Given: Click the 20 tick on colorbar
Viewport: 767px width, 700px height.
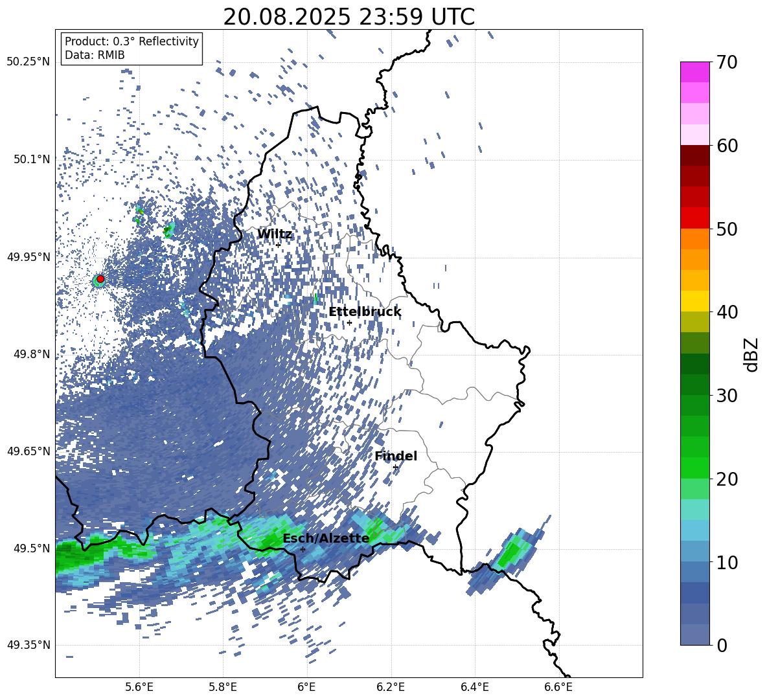Looking at the screenshot, I should [727, 479].
